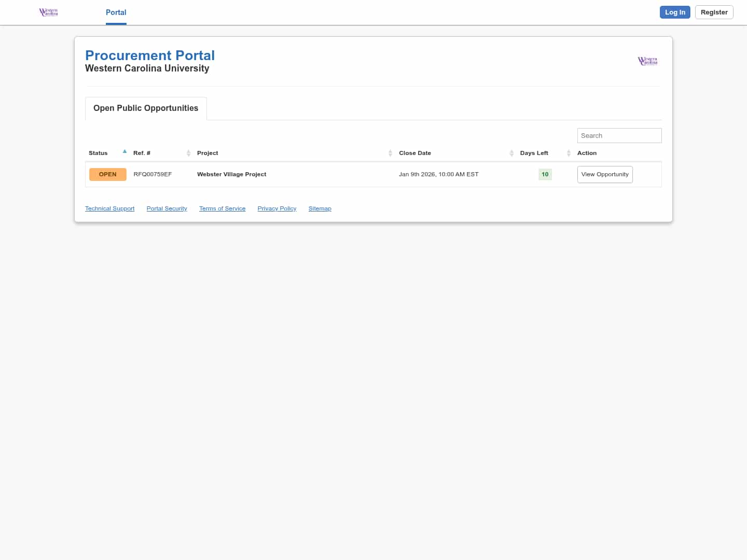Visit the Privacy Policy link
The image size is (747, 560).
coord(276,208)
